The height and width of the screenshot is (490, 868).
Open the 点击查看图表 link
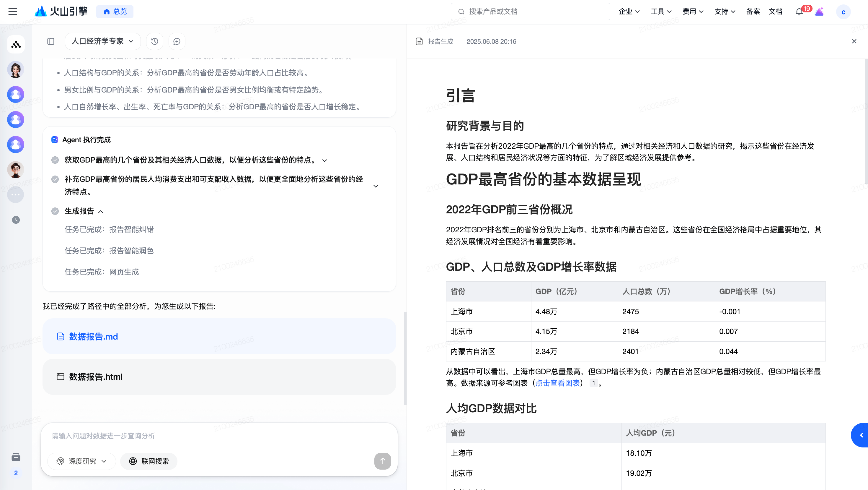coord(558,383)
